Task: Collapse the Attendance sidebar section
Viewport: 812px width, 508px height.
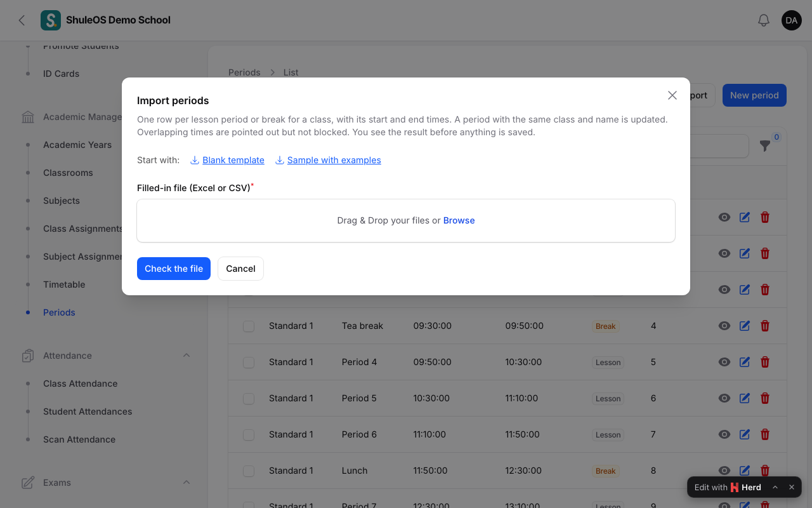Action: click(187, 356)
